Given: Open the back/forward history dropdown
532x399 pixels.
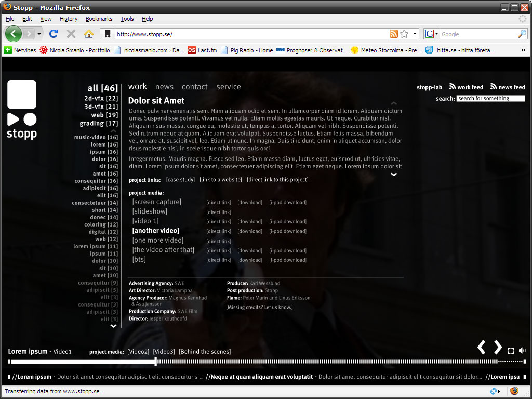Looking at the screenshot, I should coord(39,34).
